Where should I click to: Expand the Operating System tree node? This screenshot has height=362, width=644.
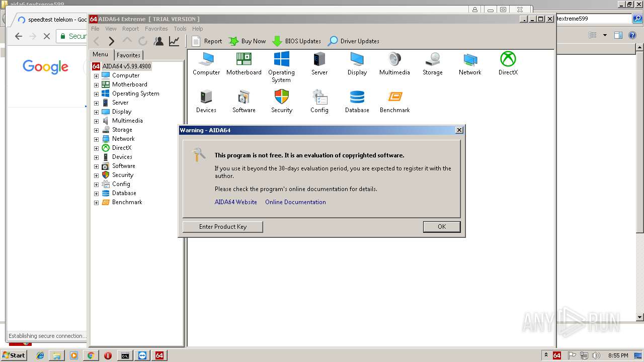click(96, 94)
